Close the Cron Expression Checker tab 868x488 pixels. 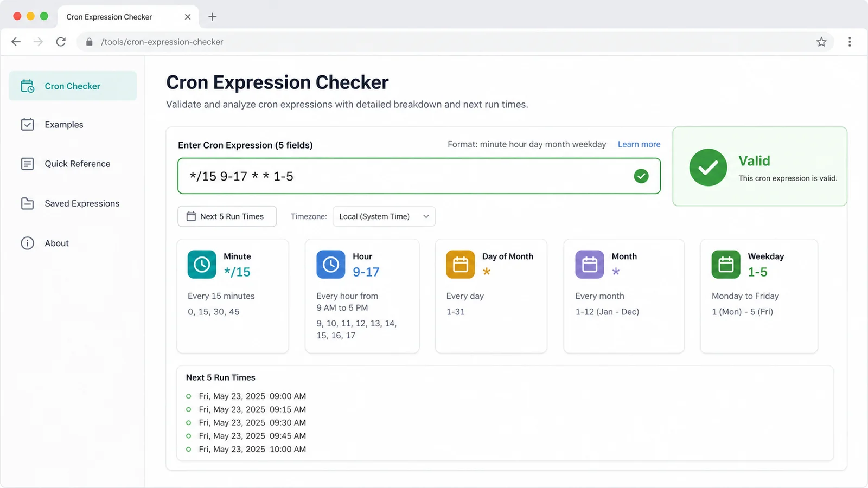[188, 17]
